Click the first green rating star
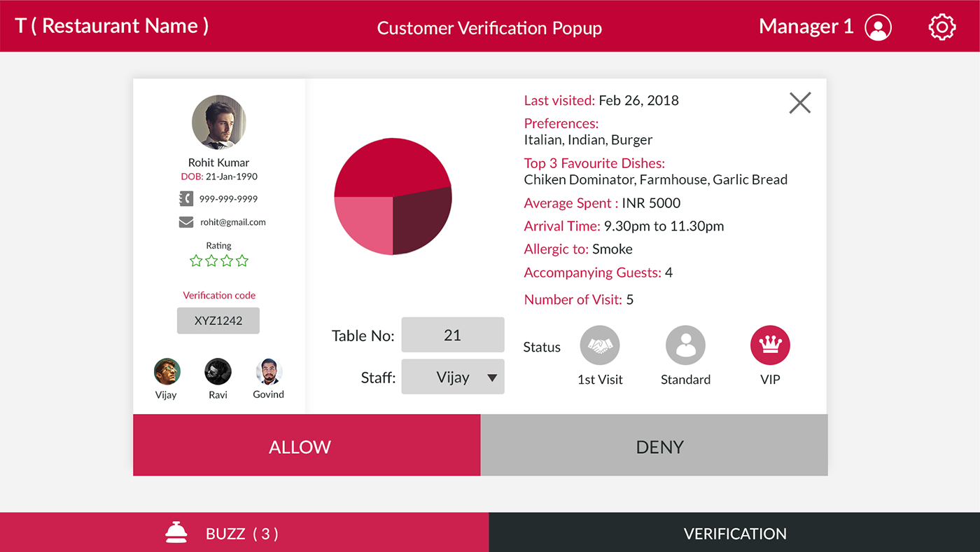The image size is (980, 552). (196, 261)
